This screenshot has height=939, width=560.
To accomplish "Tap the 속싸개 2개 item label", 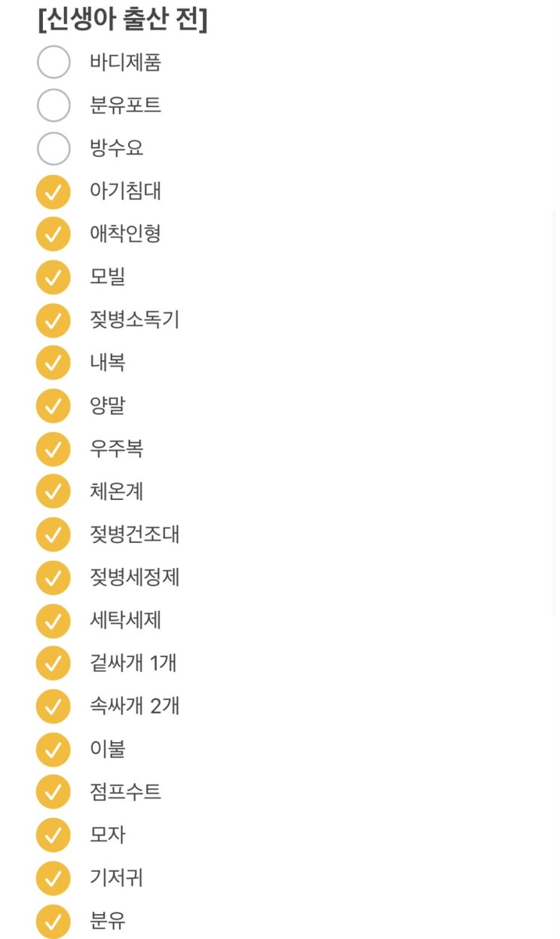I will point(134,707).
